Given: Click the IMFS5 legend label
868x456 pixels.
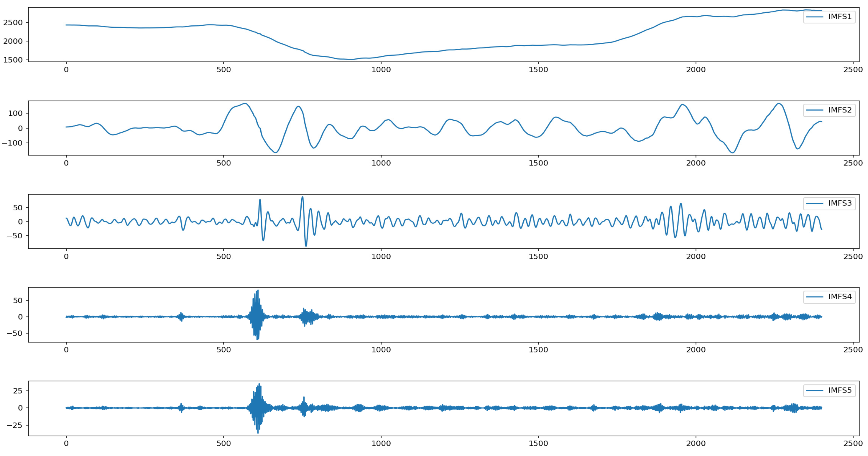Looking at the screenshot, I should pos(840,390).
